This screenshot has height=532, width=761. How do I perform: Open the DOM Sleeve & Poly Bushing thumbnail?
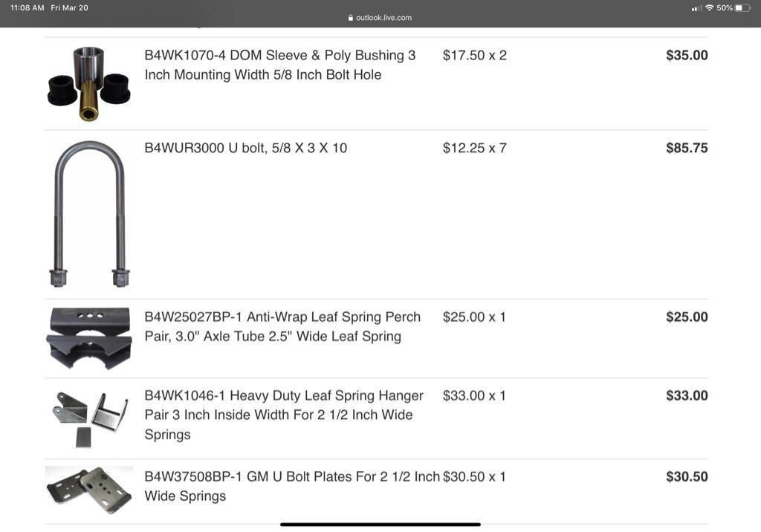point(88,83)
